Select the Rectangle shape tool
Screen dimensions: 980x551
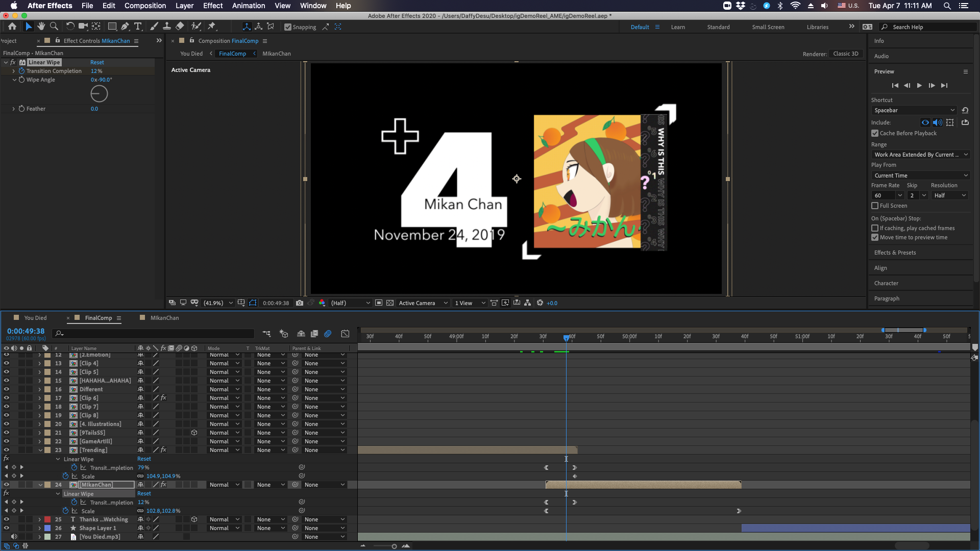pyautogui.click(x=112, y=27)
